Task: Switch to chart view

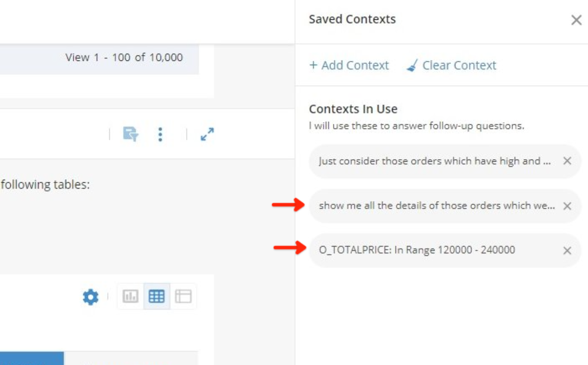Action: [130, 296]
